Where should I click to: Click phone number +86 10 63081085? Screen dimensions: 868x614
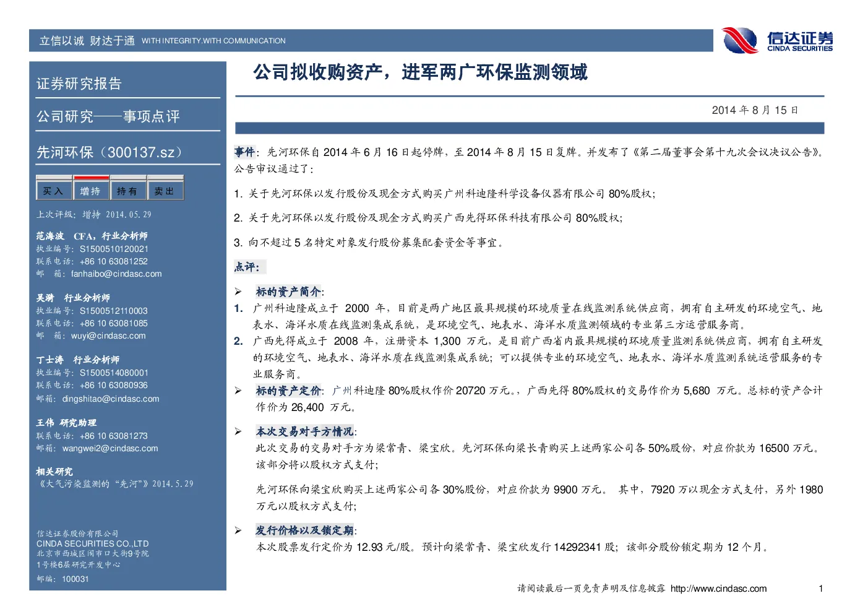click(x=114, y=323)
